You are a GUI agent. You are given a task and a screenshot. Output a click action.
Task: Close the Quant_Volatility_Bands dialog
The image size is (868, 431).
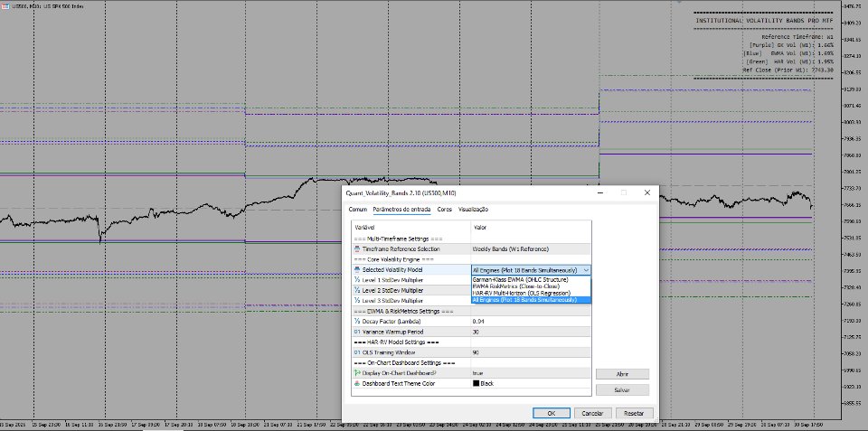pyautogui.click(x=646, y=192)
